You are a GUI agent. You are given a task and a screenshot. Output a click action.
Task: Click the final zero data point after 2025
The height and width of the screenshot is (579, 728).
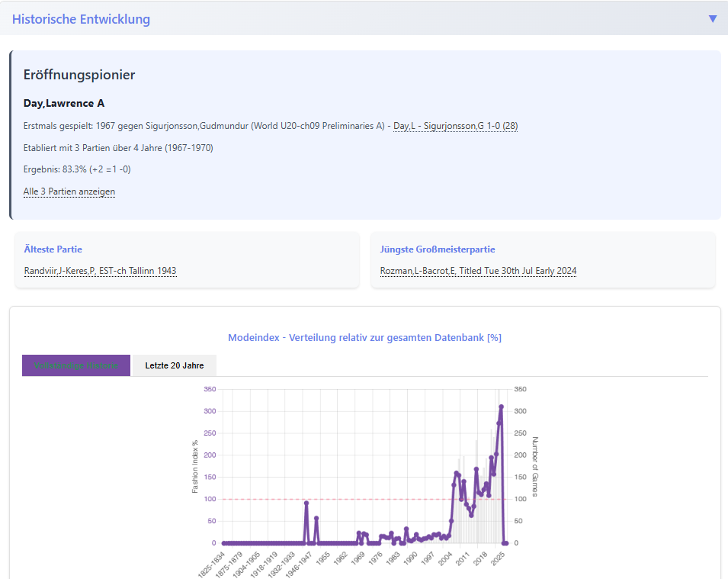pos(505,543)
